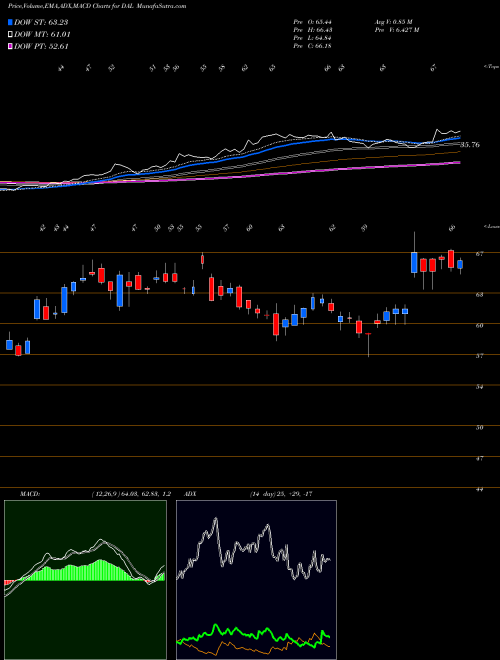500x660 pixels.
Task: Click the 'Pre C: 66.18' close value
Action: 312,46
